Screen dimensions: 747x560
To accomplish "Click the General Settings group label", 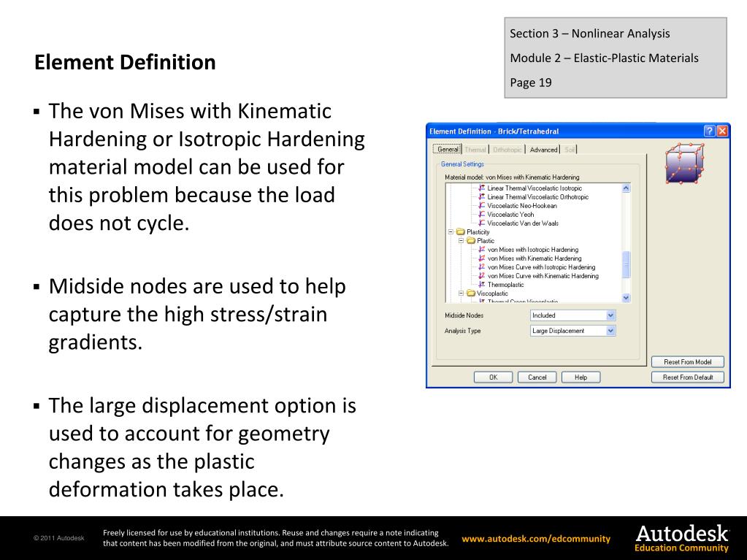I will (x=462, y=164).
